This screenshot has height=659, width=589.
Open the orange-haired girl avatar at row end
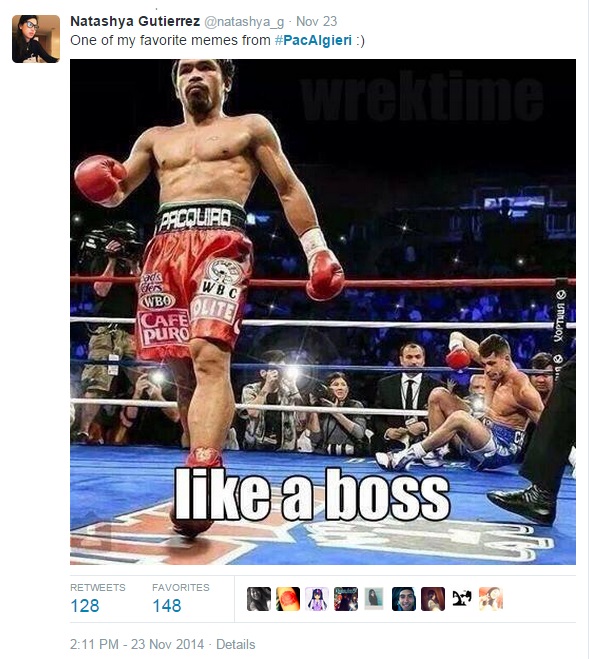pos(491,598)
